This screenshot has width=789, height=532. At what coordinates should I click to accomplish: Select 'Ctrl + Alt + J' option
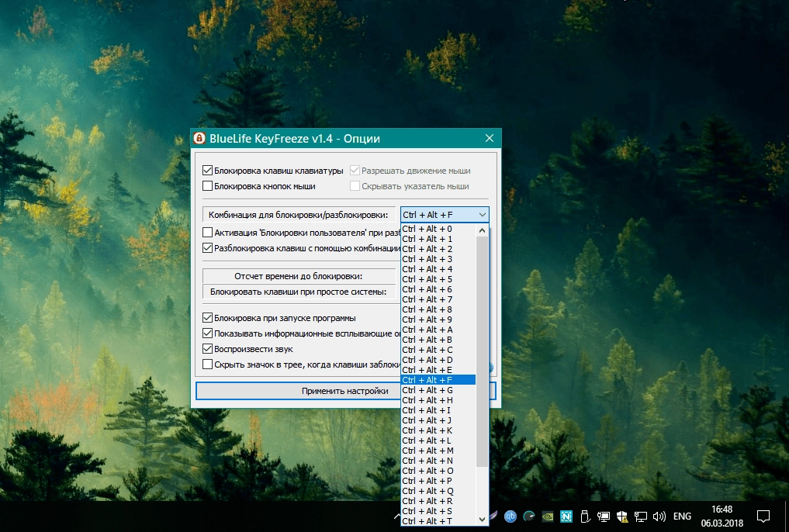438,420
